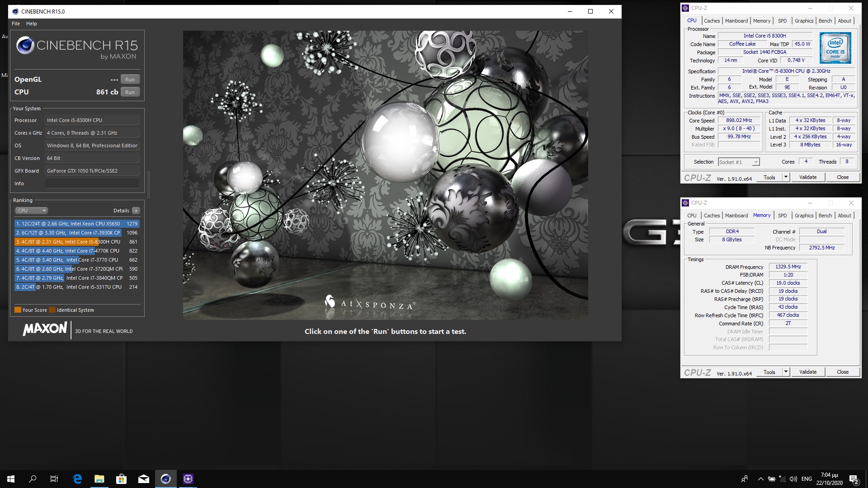Viewport: 868px width, 488px height.
Task: Select ranking row i7-3840QM
Action: [x=77, y=278]
